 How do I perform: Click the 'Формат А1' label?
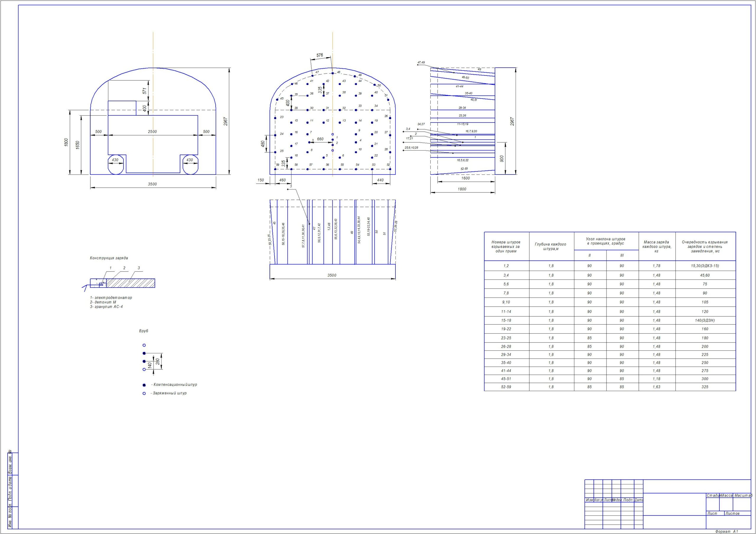(727, 531)
